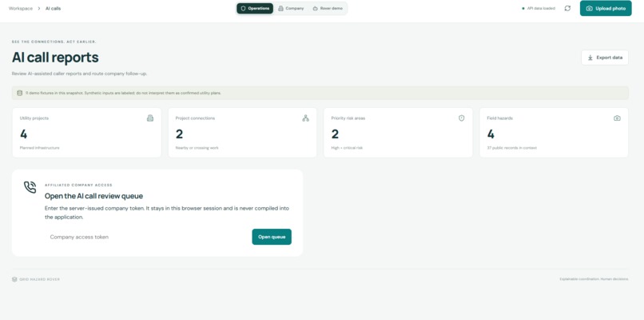The width and height of the screenshot is (644, 320).
Task: Switch to the Operations tab
Action: pyautogui.click(x=255, y=8)
